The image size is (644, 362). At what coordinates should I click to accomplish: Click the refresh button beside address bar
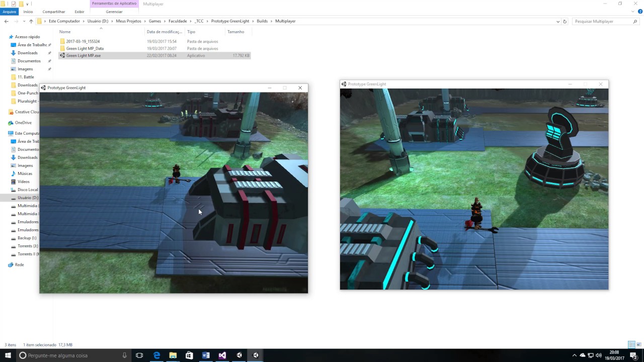point(565,22)
